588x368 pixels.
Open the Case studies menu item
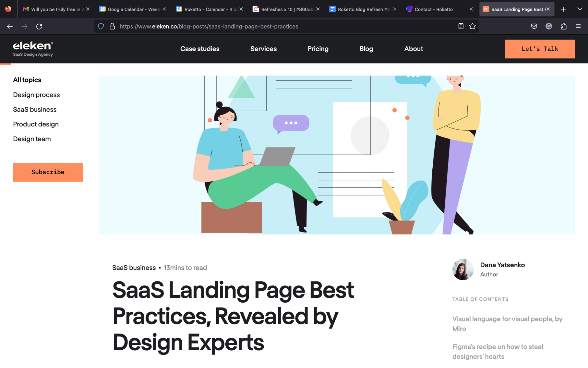click(x=199, y=49)
